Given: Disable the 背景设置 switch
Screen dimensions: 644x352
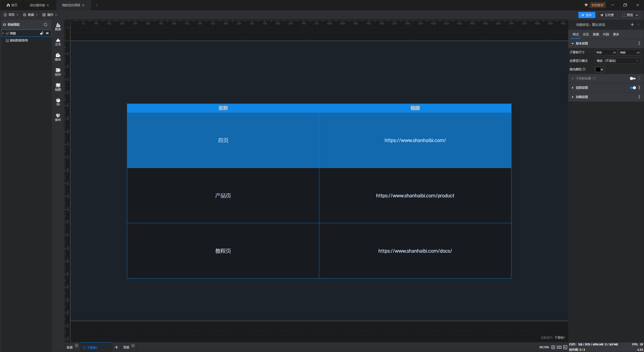Looking at the screenshot, I should click(x=633, y=88).
